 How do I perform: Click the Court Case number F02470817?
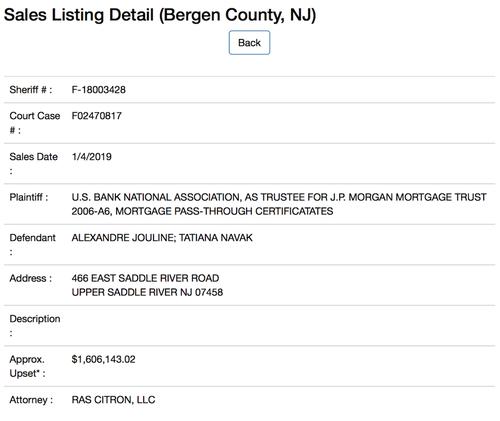[x=97, y=116]
